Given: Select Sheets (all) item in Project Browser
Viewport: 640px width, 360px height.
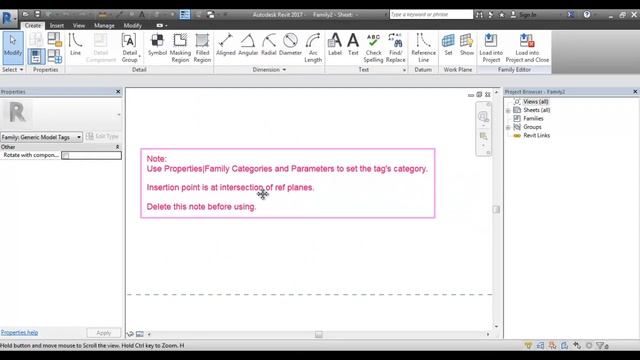Looking at the screenshot, I should pyautogui.click(x=537, y=110).
